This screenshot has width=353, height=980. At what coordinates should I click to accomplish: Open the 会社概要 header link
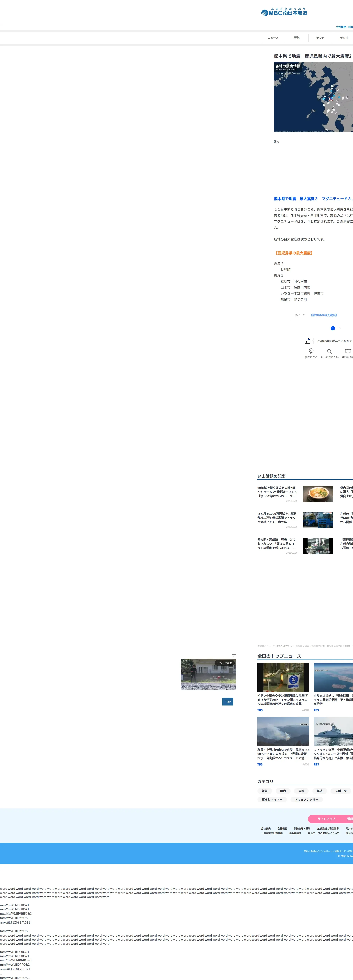click(340, 27)
